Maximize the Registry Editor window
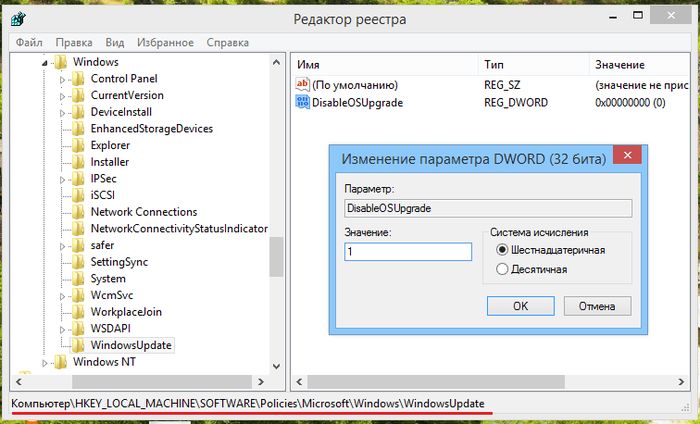This screenshot has height=424, width=700. (638, 16)
